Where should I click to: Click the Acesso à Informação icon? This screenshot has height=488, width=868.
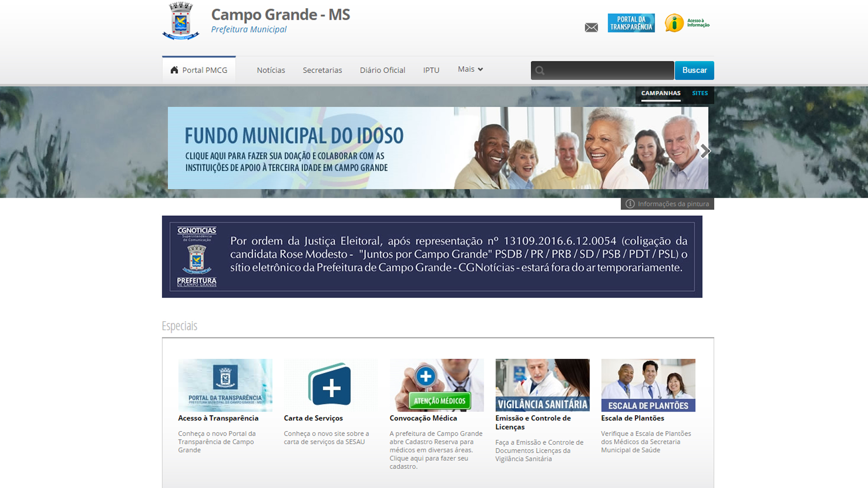[674, 23]
